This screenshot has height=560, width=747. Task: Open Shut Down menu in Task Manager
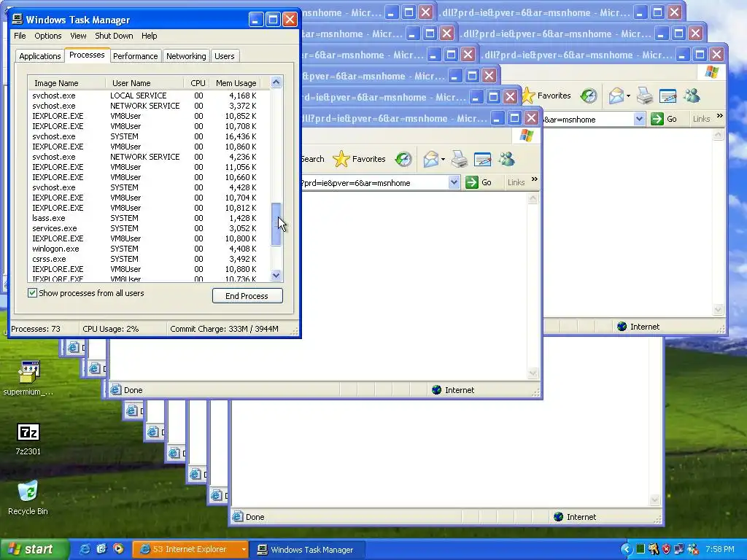114,36
